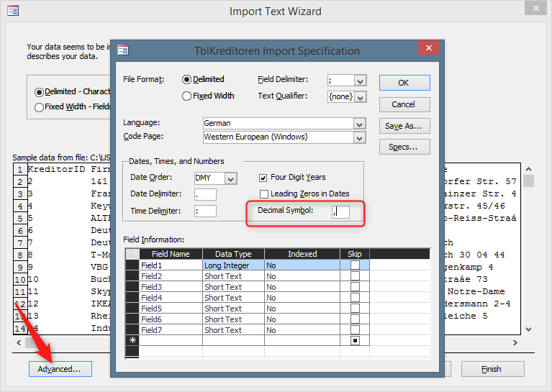Select the Delimited file format radio button

coord(187,80)
